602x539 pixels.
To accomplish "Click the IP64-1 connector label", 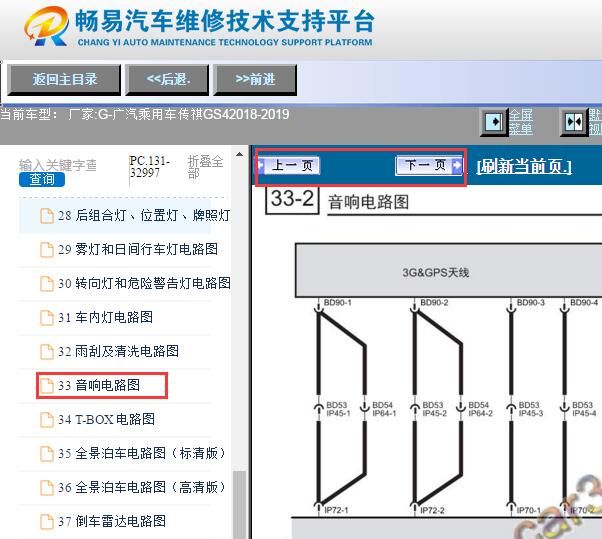I will coord(384,413).
